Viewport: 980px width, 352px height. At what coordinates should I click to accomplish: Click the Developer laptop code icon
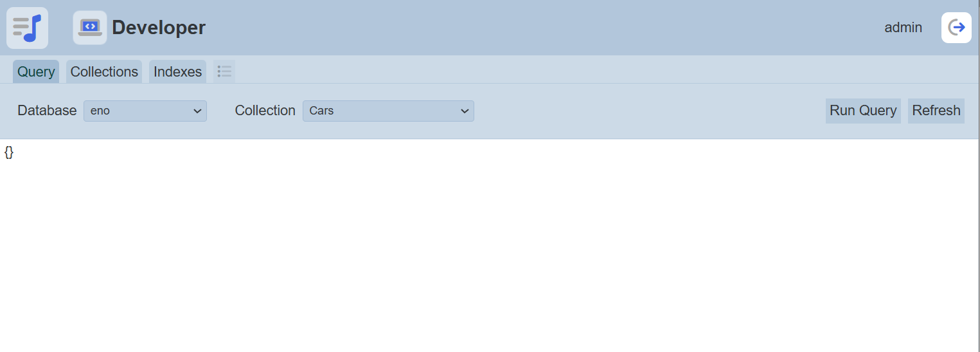point(90,28)
